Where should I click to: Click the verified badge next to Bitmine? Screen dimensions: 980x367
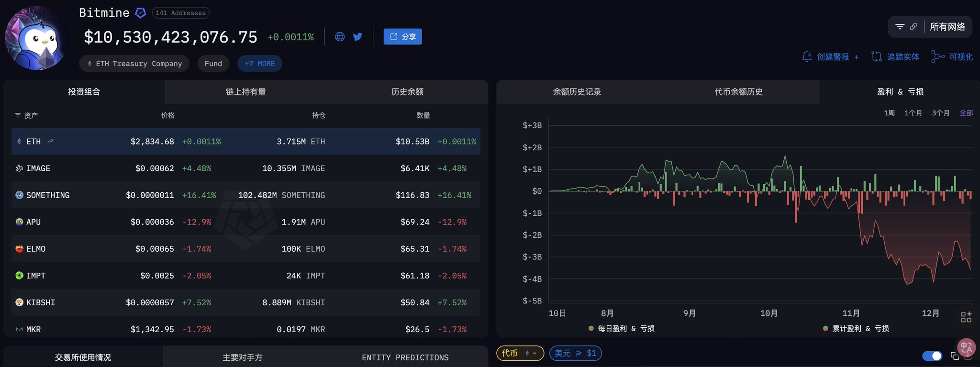[x=140, y=13]
